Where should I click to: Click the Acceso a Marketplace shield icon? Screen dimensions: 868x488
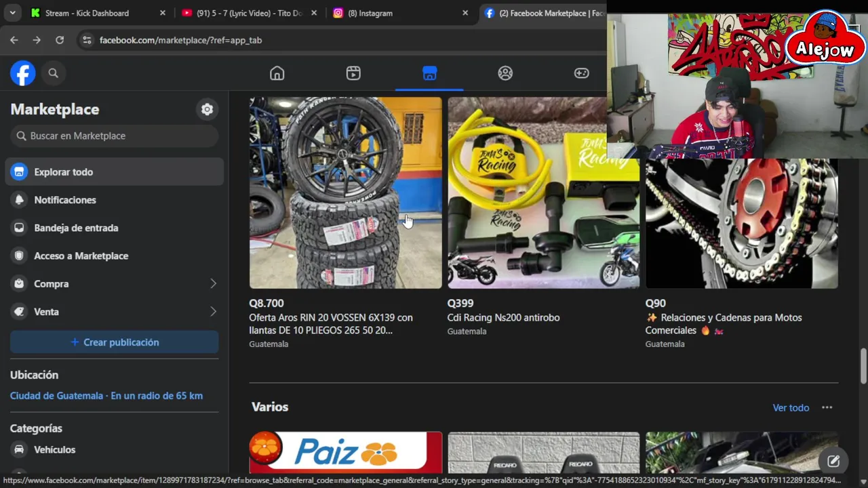[19, 256]
